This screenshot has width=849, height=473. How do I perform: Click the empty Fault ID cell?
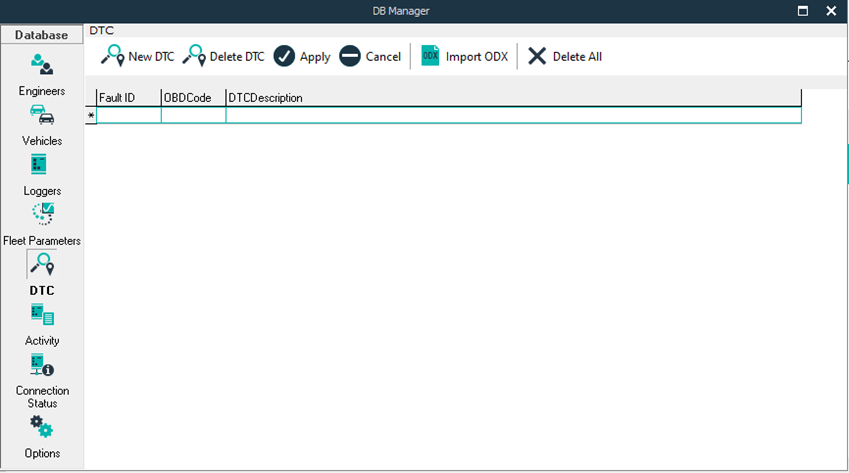pyautogui.click(x=128, y=116)
